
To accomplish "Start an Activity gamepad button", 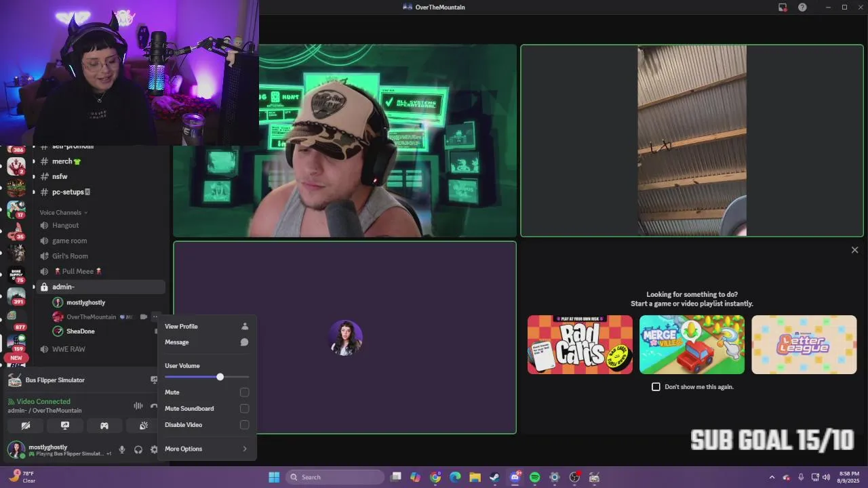I will 104,426.
